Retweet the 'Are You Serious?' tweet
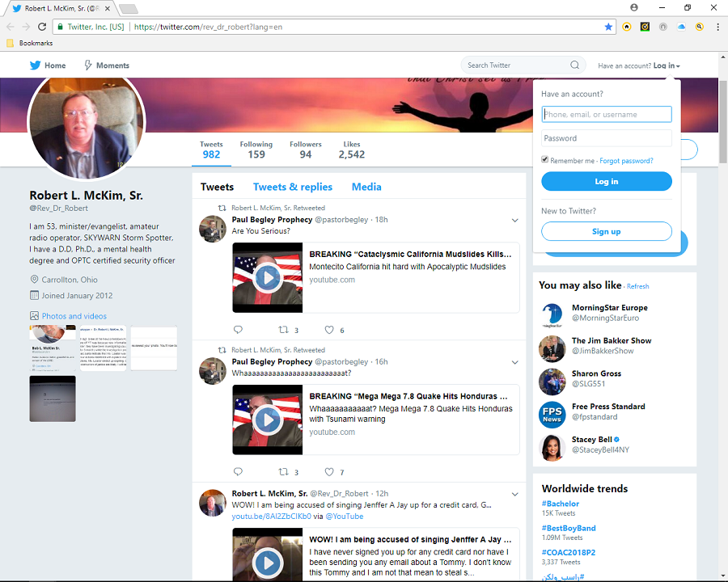Screen dimensions: 728x582 pos(283,330)
